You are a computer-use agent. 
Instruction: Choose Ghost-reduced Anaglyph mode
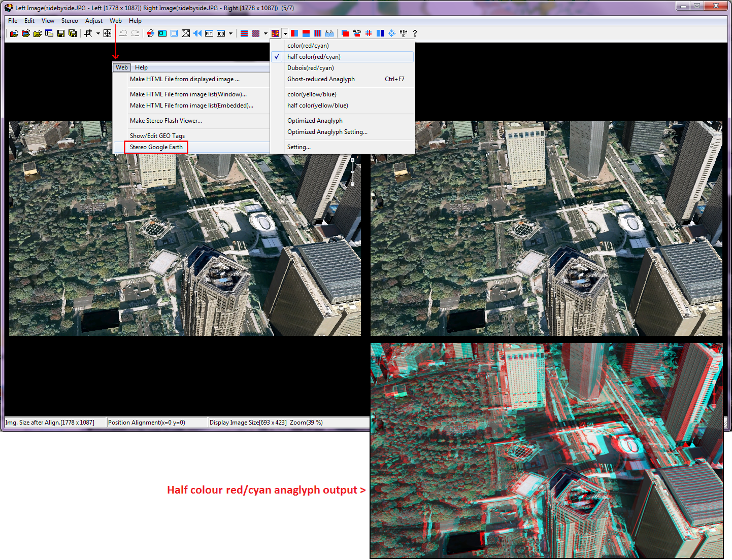[342, 79]
